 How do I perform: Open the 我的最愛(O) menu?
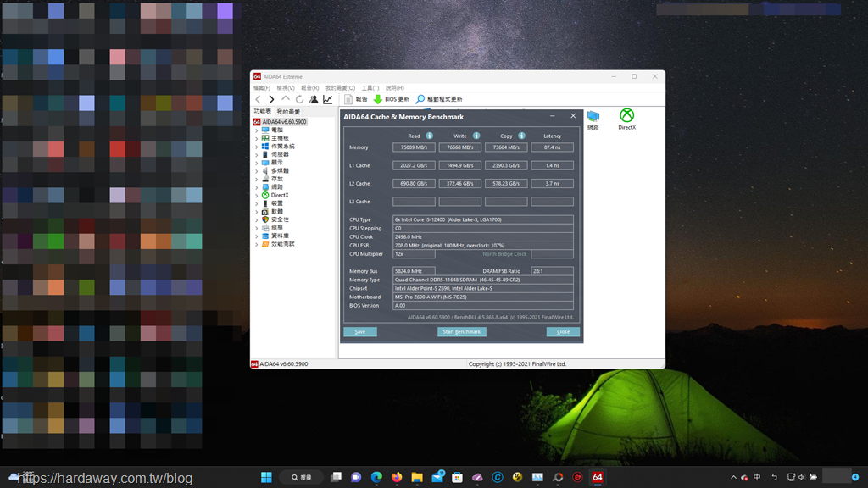340,88
